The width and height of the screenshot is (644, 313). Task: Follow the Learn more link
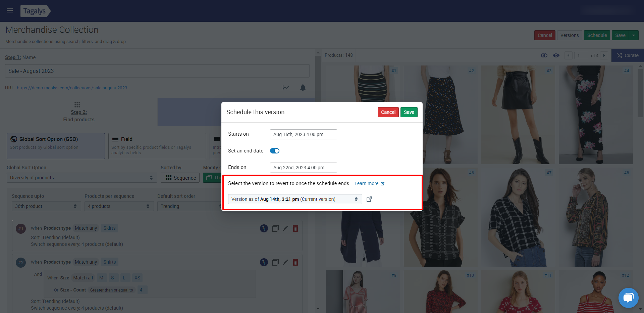(369, 183)
